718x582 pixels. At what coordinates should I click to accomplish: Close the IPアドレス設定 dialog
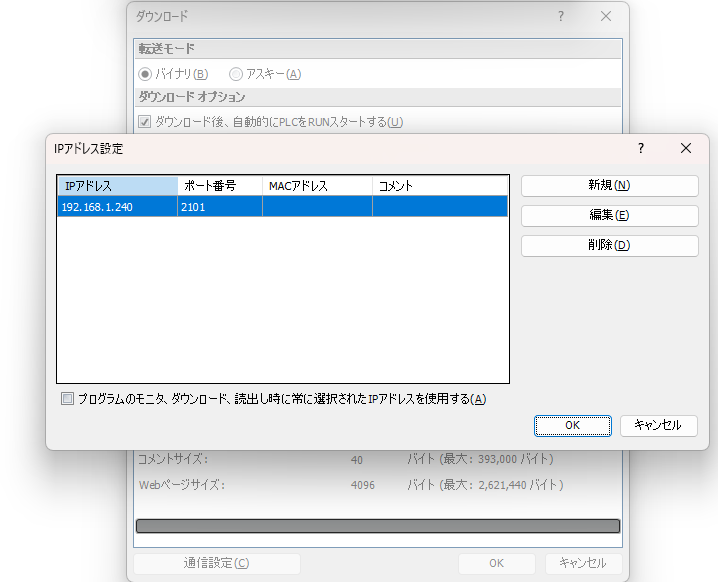pyautogui.click(x=685, y=148)
